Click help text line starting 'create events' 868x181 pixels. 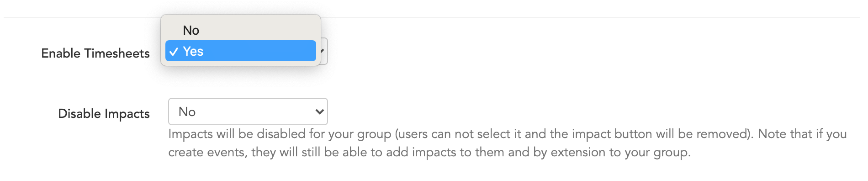click(x=429, y=152)
